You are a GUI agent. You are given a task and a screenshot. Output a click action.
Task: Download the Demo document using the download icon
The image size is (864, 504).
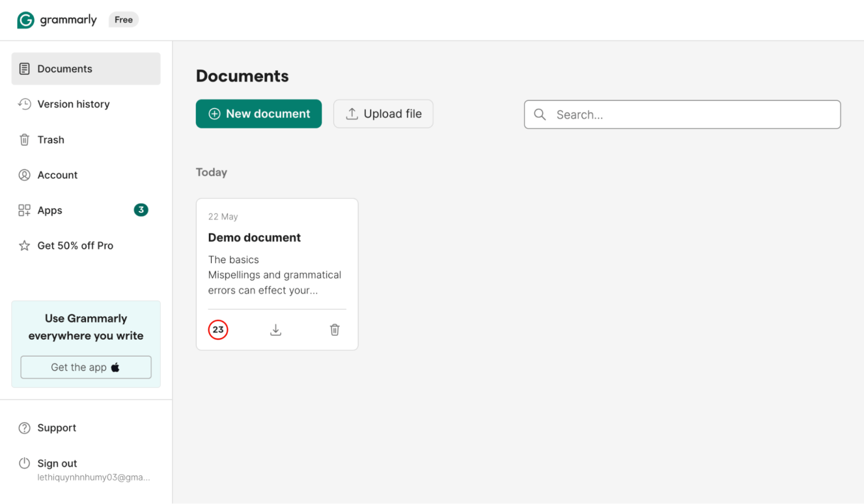[276, 330]
